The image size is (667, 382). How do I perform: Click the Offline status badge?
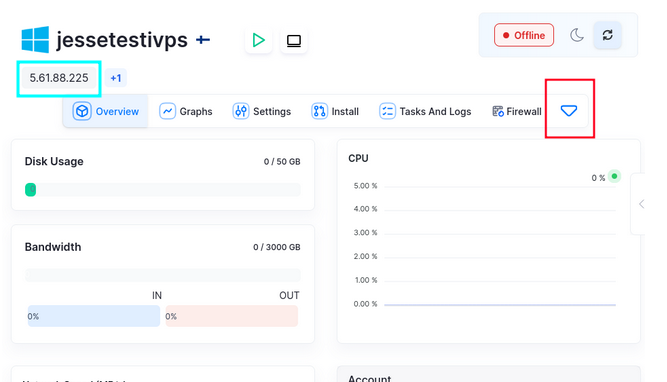[524, 35]
